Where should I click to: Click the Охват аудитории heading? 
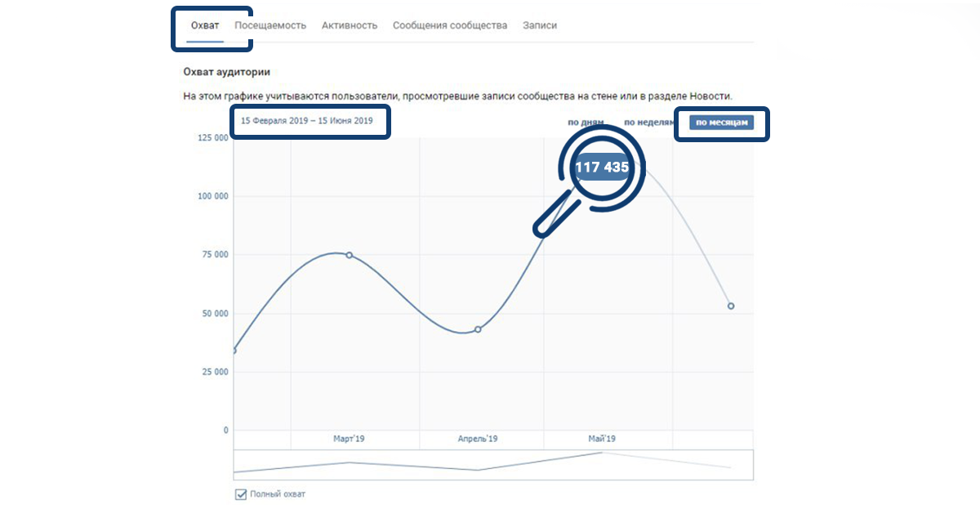coord(226,72)
